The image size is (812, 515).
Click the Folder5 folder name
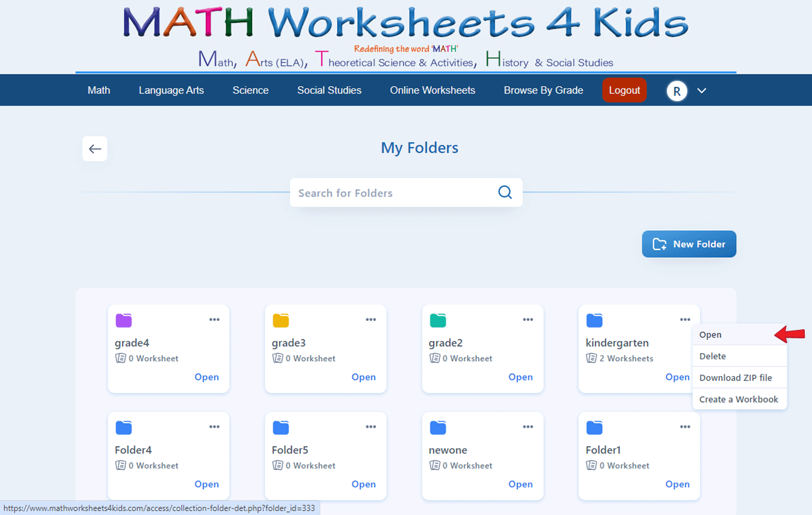pos(290,450)
